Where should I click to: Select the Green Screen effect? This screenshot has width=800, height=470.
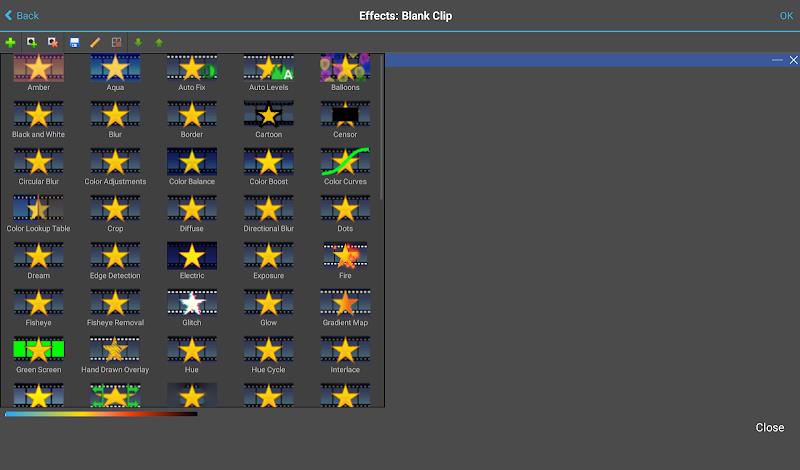[x=39, y=354]
